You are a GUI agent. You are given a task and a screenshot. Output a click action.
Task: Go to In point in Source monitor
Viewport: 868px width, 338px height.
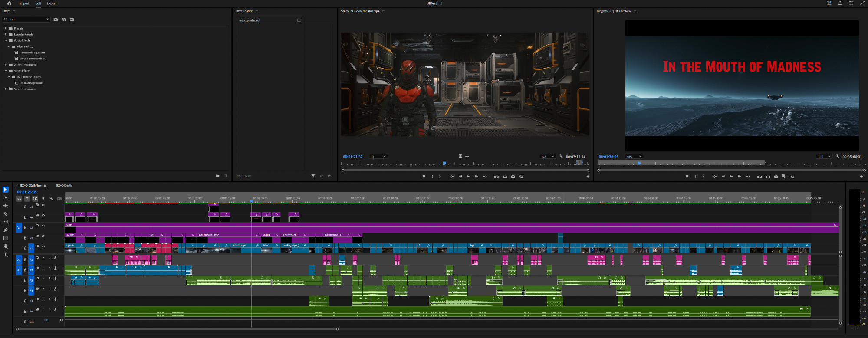coord(452,177)
